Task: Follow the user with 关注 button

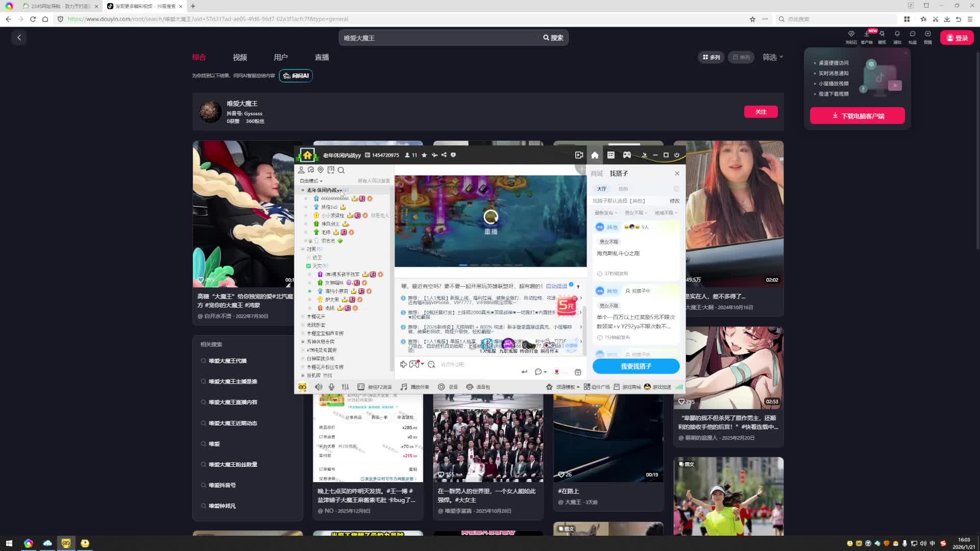Action: click(x=761, y=112)
